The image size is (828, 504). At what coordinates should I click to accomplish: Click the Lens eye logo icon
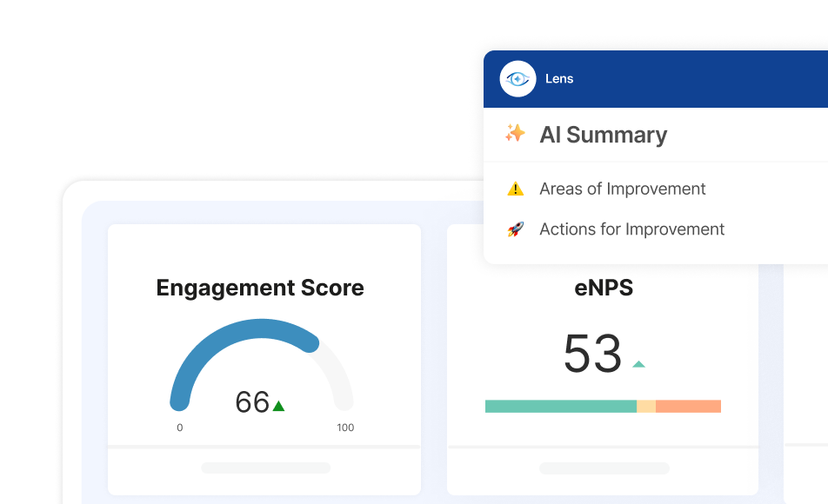517,78
